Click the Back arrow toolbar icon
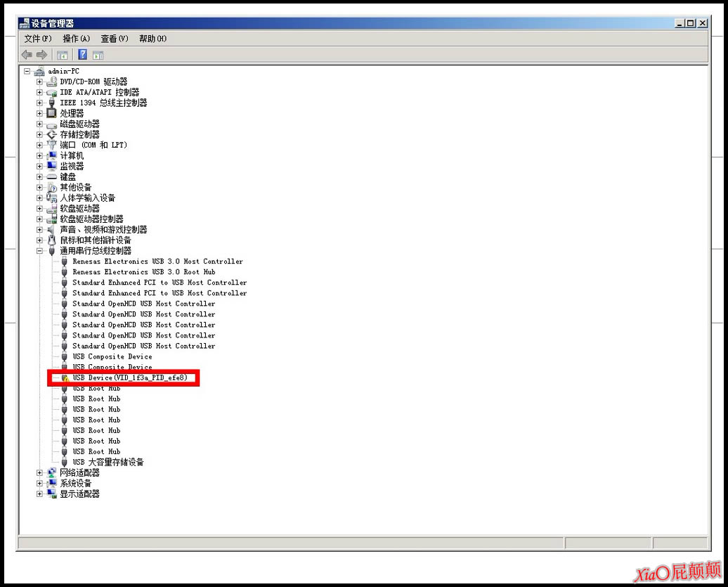 coord(27,55)
